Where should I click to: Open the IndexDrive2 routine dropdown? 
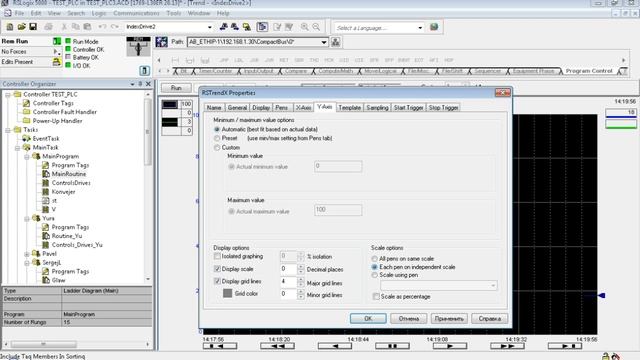coord(210,27)
